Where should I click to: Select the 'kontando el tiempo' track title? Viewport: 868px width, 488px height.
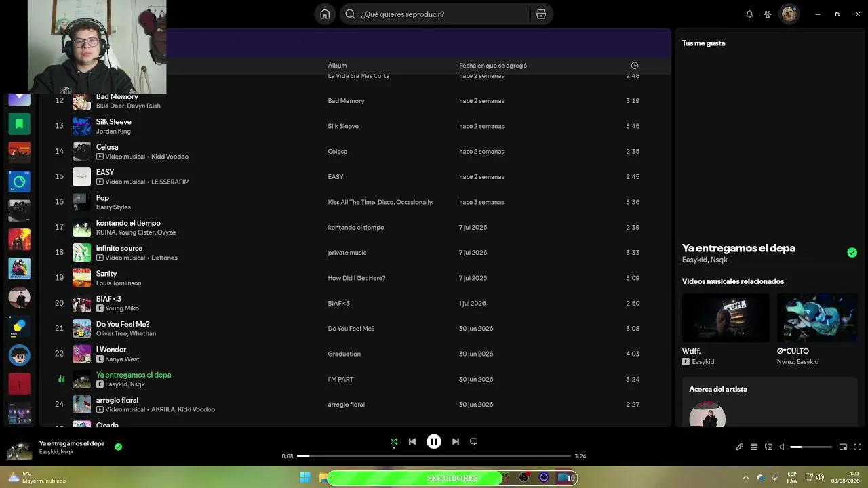[128, 223]
